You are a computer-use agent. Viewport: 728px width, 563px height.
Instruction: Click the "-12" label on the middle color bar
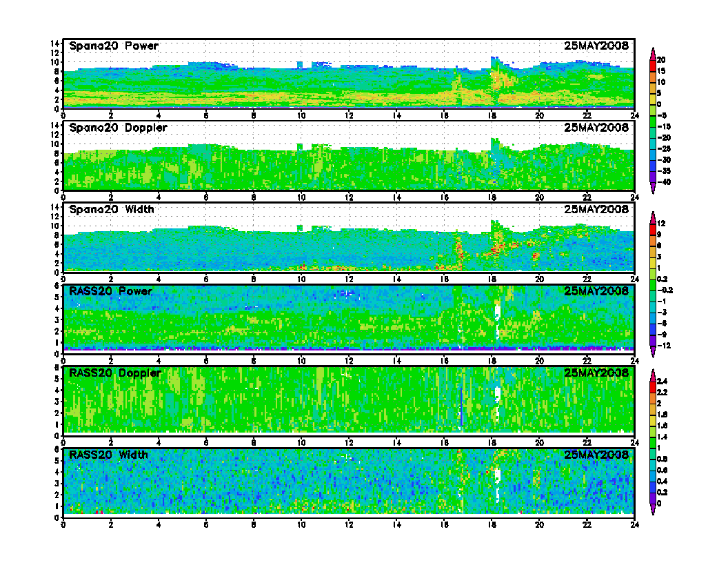point(664,346)
